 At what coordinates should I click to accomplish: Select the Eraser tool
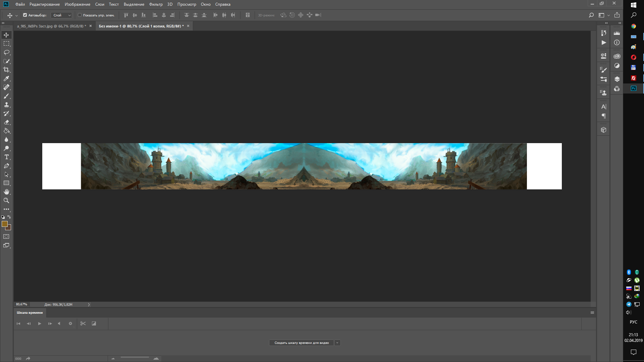tap(6, 122)
